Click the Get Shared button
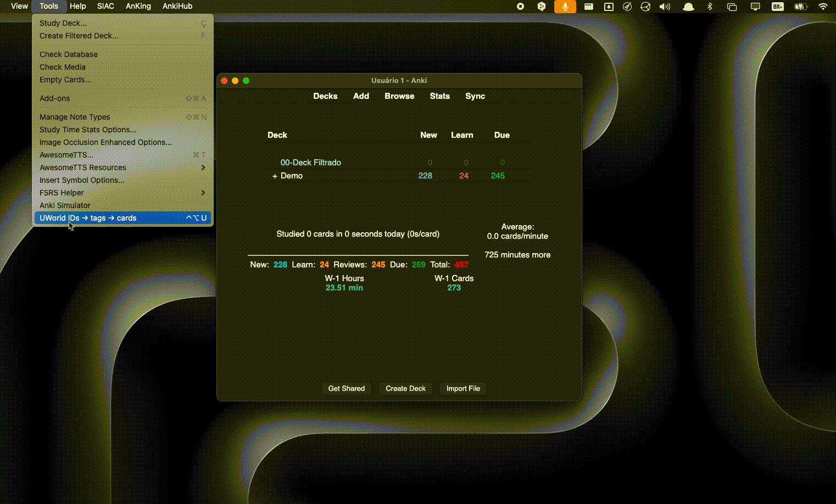 (346, 388)
